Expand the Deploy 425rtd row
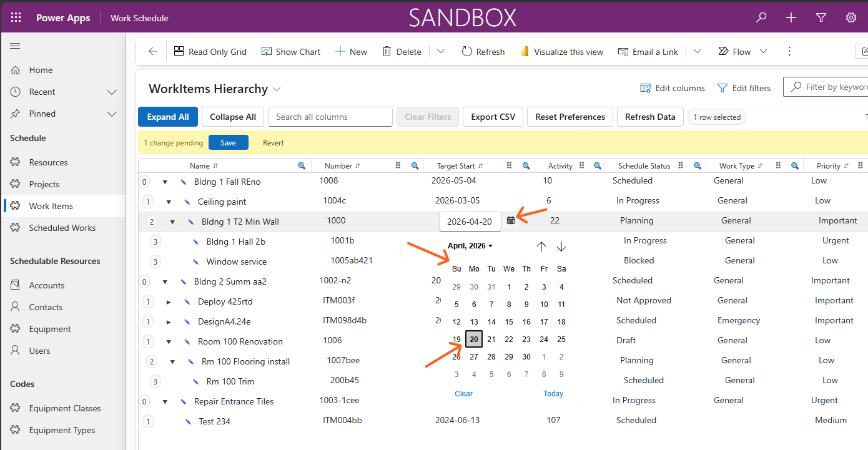This screenshot has height=450, width=868. (x=169, y=302)
